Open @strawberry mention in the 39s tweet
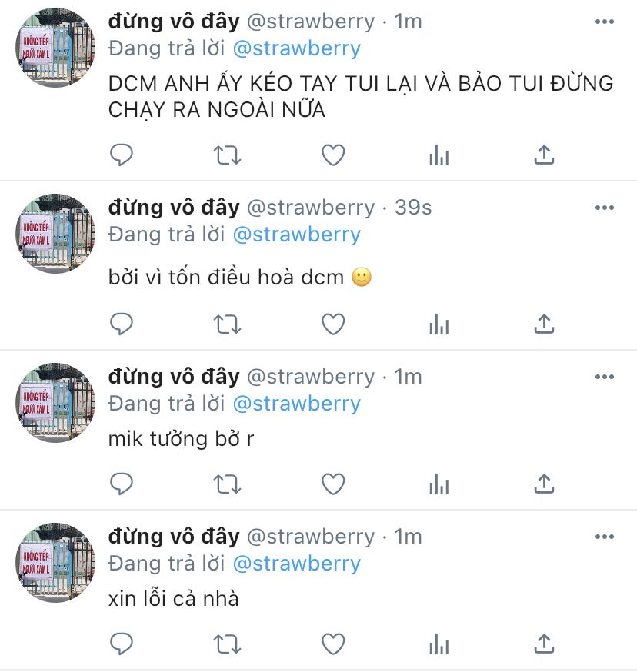 (x=296, y=235)
